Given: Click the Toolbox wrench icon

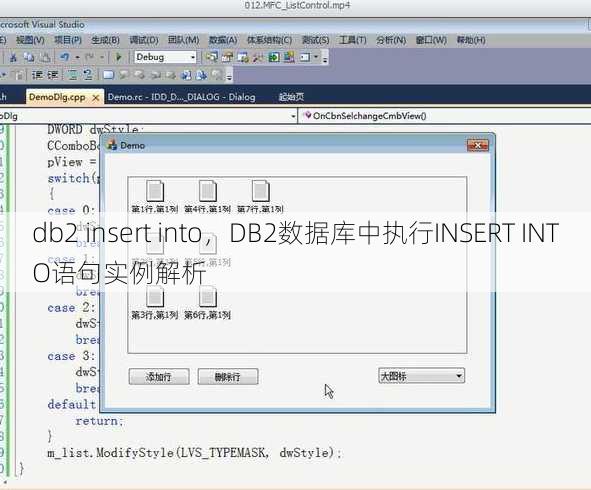Looking at the screenshot, I should coord(259,57).
